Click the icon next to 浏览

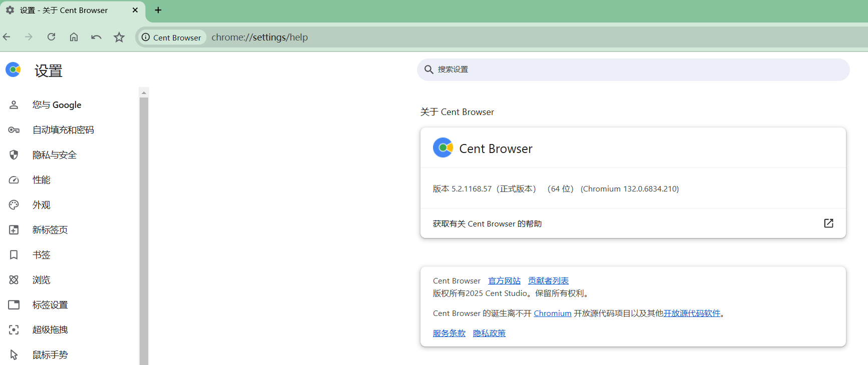[14, 280]
